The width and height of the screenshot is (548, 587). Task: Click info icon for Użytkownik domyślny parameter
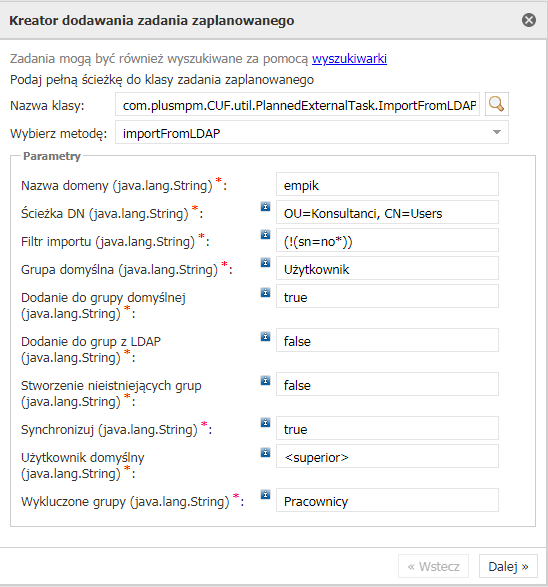(x=265, y=452)
